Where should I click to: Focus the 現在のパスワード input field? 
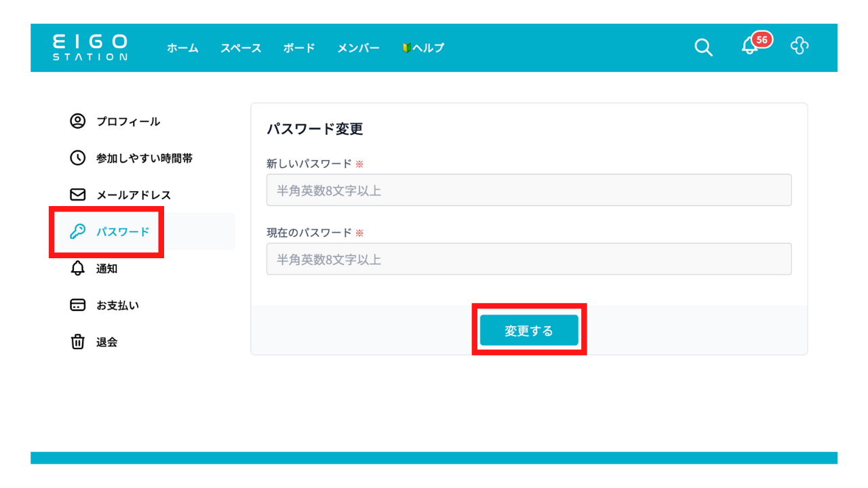(x=528, y=259)
